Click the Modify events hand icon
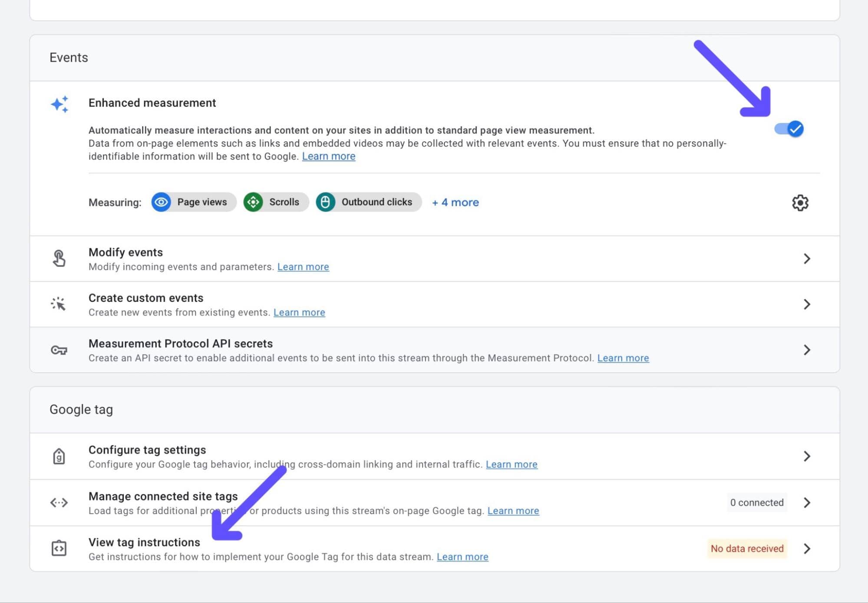The height and width of the screenshot is (603, 868). click(x=59, y=258)
